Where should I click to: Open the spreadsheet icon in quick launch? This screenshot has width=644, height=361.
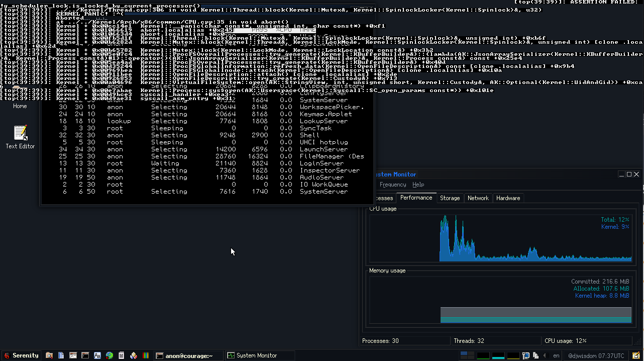(73, 355)
